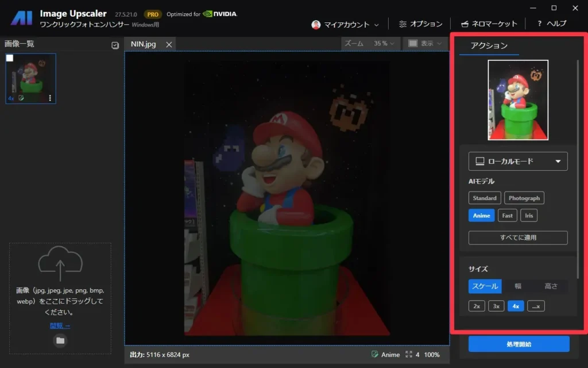Screen dimensions: 588x368
Task: Click the オプション sliders icon
Action: (x=403, y=24)
